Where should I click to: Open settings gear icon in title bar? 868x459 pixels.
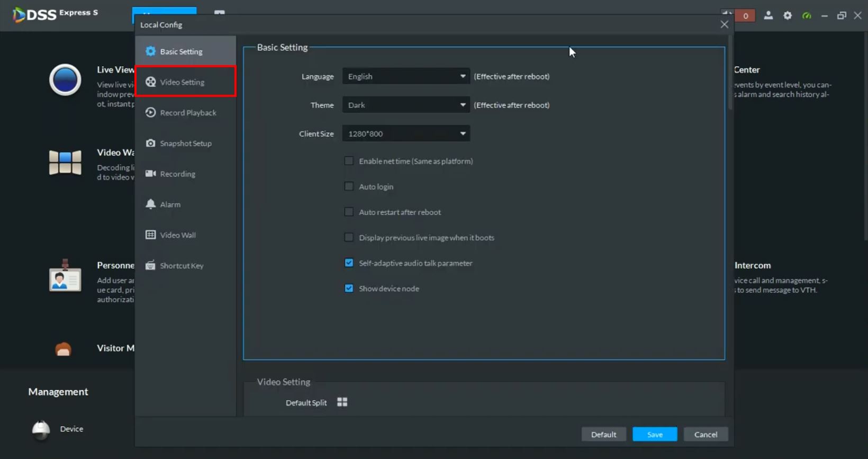point(788,16)
